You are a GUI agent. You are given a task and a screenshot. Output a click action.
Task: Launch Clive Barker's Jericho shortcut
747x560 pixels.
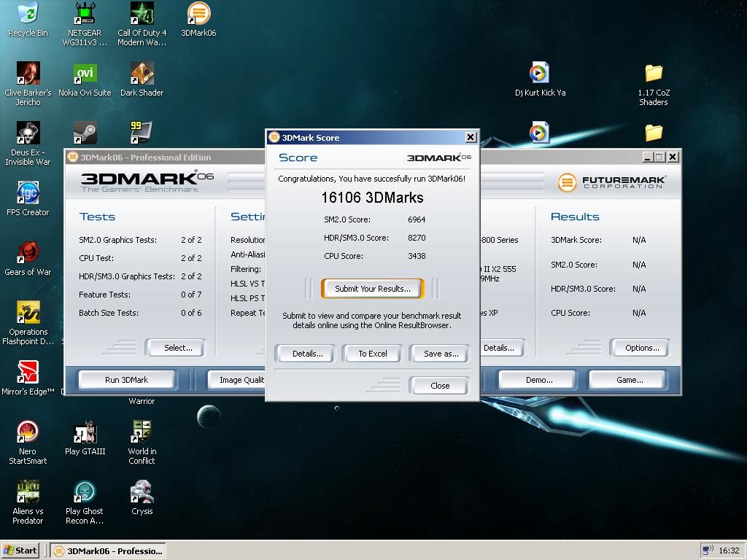pos(28,83)
